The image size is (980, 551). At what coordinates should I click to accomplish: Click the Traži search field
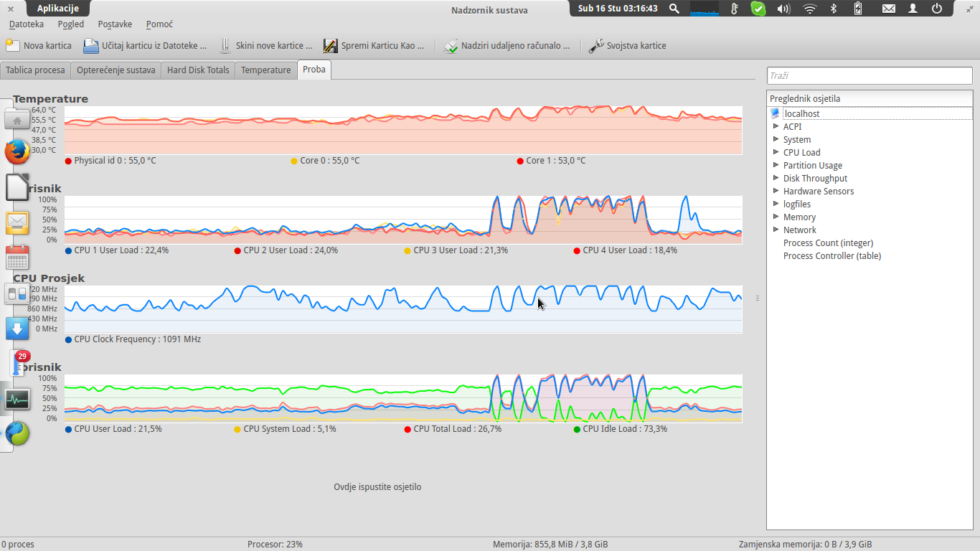click(x=869, y=75)
